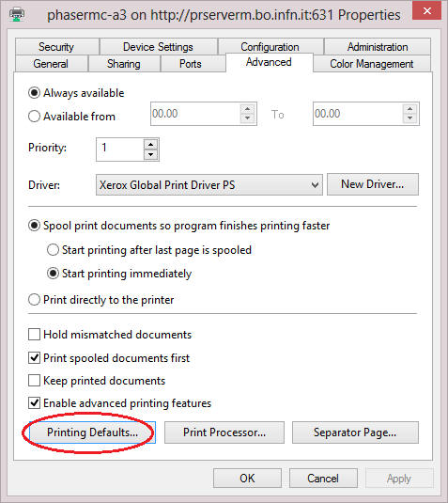The width and height of the screenshot is (448, 503).
Task: Select the Available from radio button
Action: 35,117
